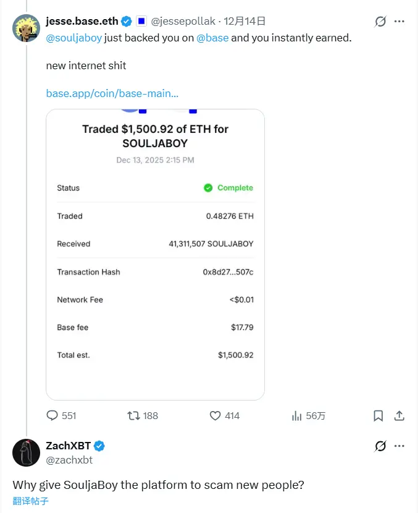Click the jesse.base.eth display name

(82, 21)
